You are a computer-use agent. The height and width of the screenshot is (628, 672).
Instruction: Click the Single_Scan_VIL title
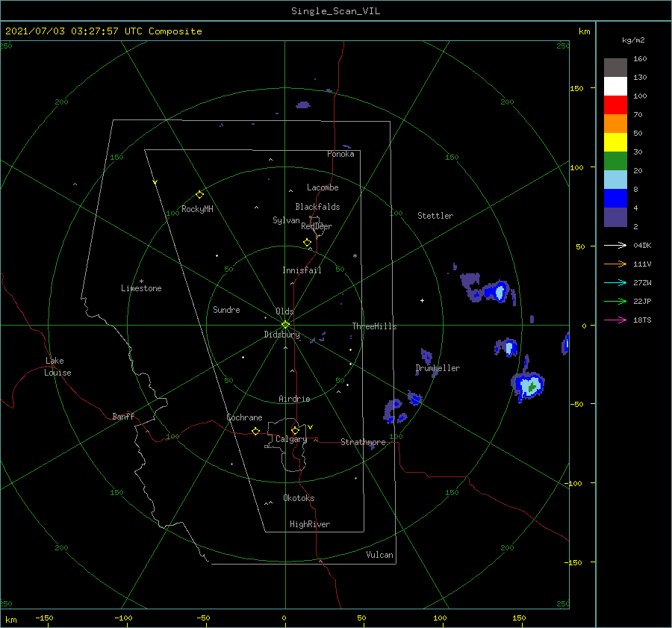tap(335, 11)
